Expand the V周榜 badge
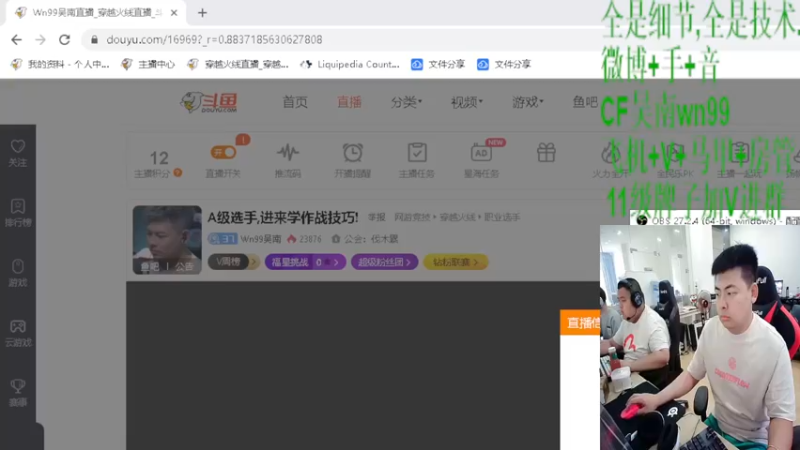Viewport: 800px width, 450px height. [234, 262]
